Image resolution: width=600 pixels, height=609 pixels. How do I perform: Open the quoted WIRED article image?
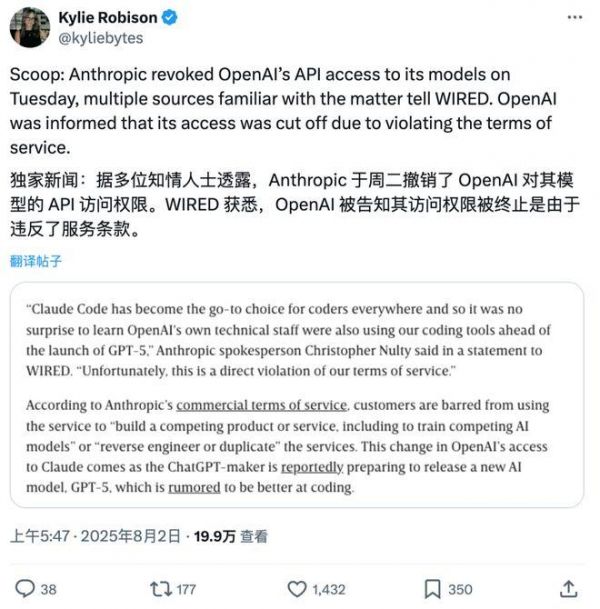[297, 395]
